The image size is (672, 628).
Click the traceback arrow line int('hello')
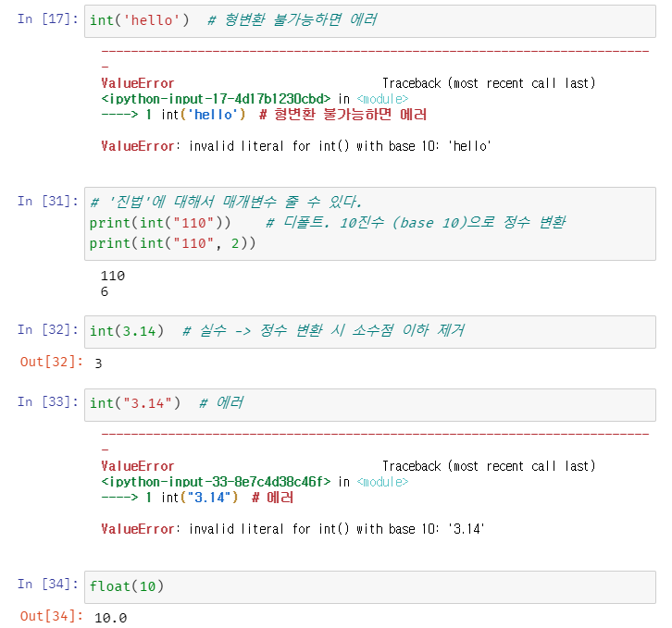click(264, 115)
